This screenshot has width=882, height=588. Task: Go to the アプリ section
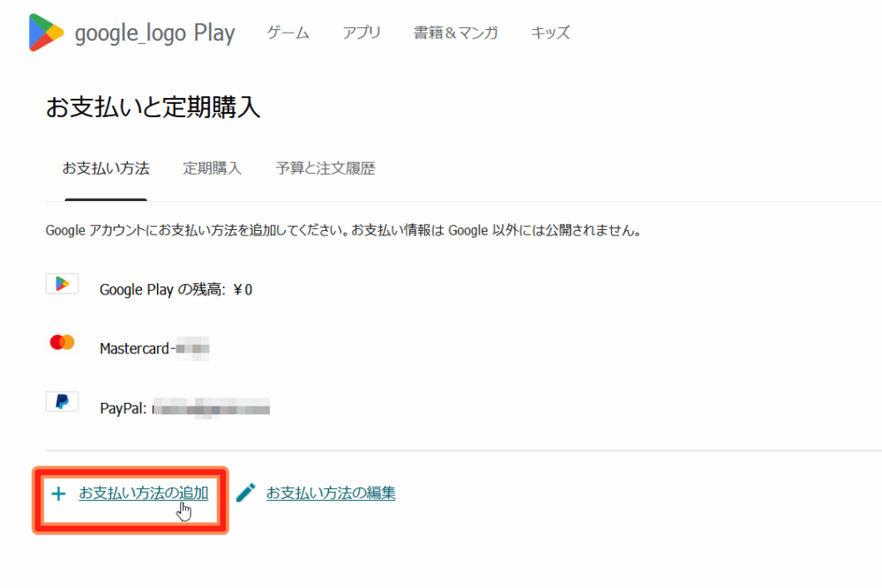362,33
